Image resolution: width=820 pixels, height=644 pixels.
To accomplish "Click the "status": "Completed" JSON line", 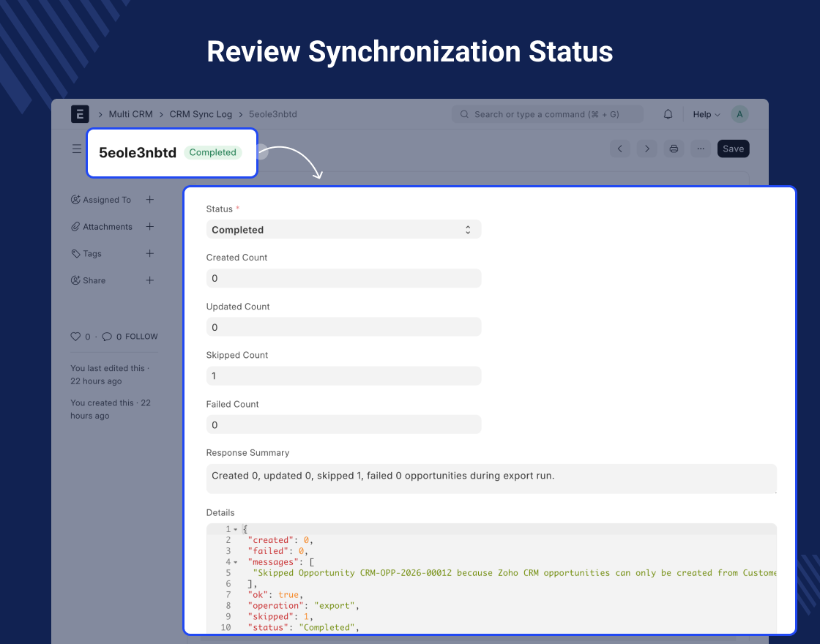I will (303, 627).
